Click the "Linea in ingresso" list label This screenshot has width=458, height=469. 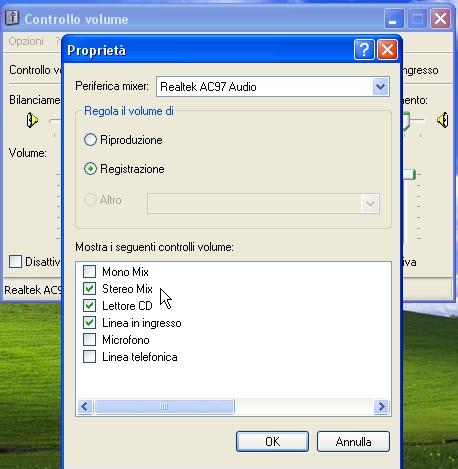[142, 323]
